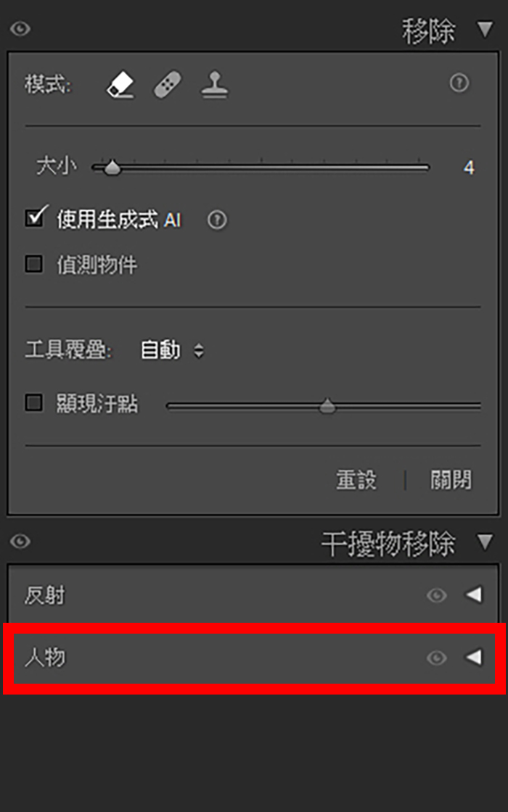This screenshot has width=508, height=812.
Task: Enable the 顯現汙點 checkbox
Action: click(34, 403)
